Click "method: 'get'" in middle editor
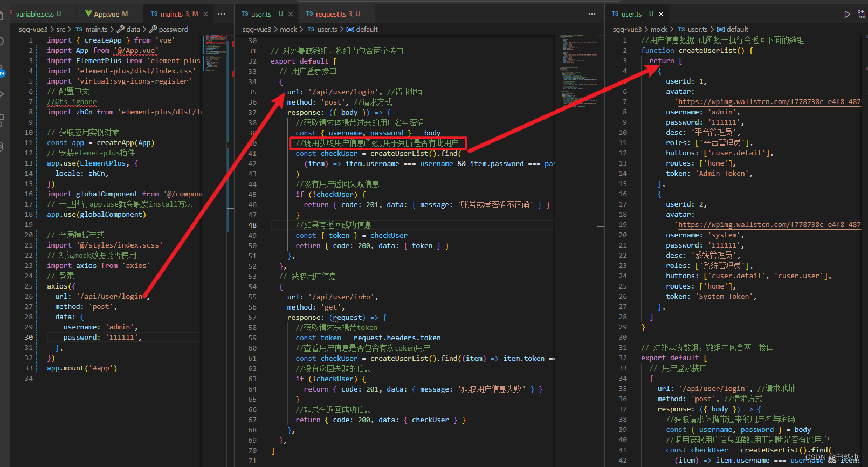Screen dimensions: 868x467 coord(315,307)
